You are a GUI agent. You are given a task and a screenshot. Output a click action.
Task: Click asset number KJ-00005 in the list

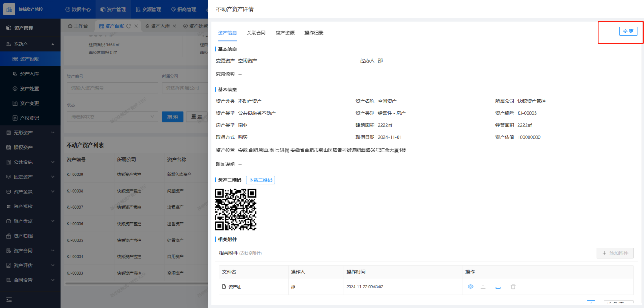click(x=75, y=240)
